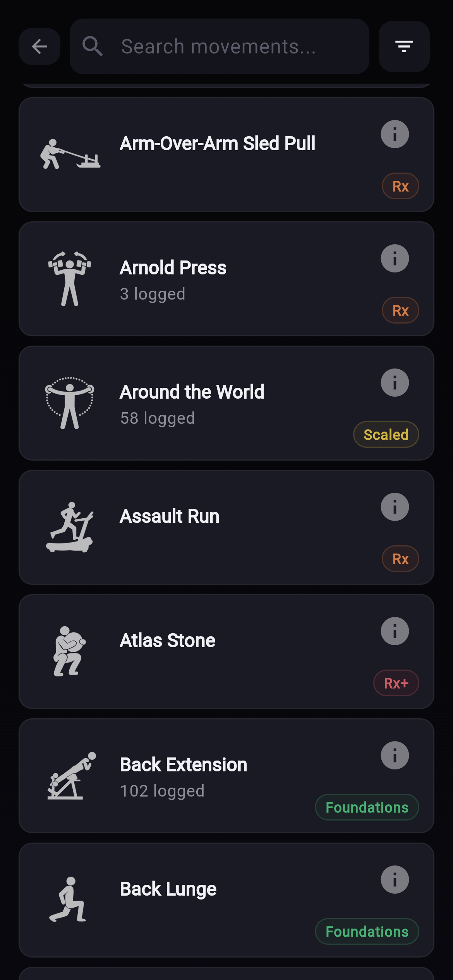
Task: Open the filter options icon
Action: (404, 46)
